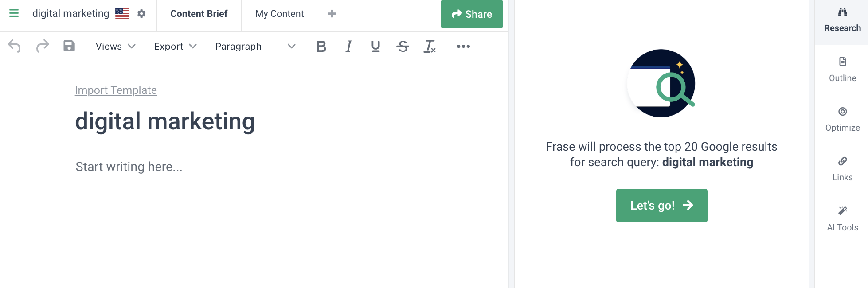This screenshot has height=288, width=868.
Task: Toggle underline formatting
Action: tap(375, 46)
